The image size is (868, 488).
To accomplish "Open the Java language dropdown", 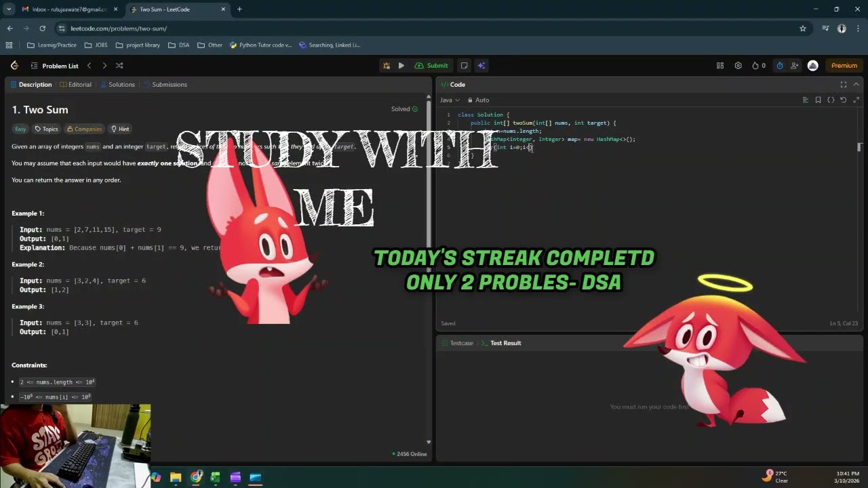I will click(450, 100).
